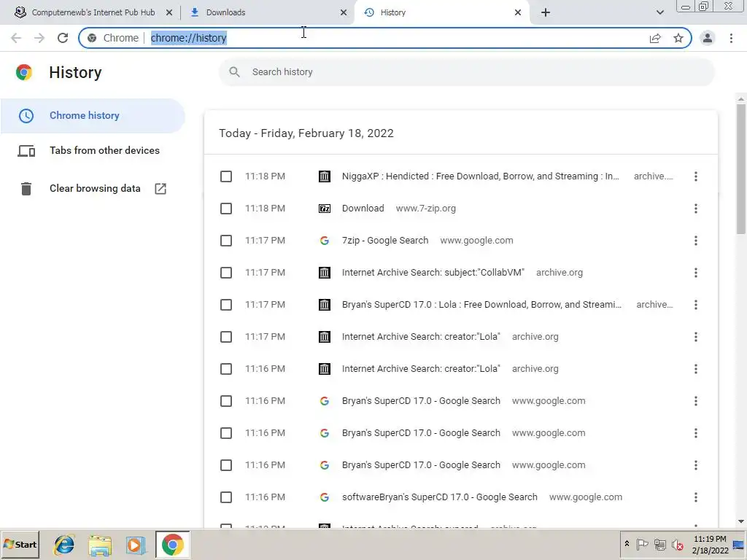This screenshot has width=747, height=560.
Task: Open more actions for subject CollabVM search
Action: pyautogui.click(x=695, y=273)
